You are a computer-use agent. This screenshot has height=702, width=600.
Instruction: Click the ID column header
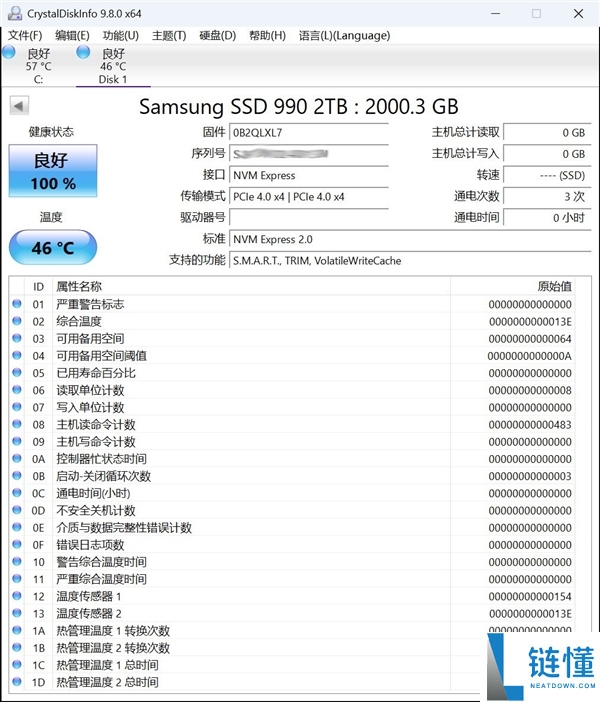point(39,287)
